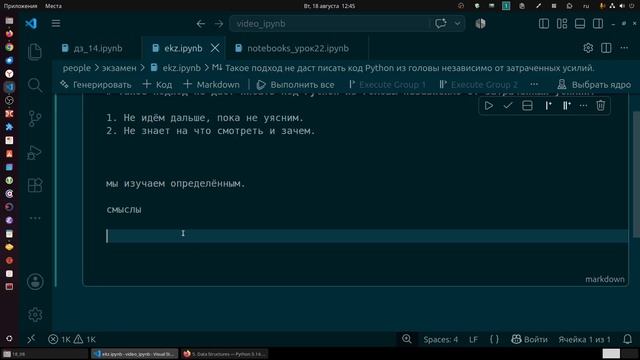640x360 pixels.
Task: Toggle the bottom panel layout
Action: click(580, 24)
